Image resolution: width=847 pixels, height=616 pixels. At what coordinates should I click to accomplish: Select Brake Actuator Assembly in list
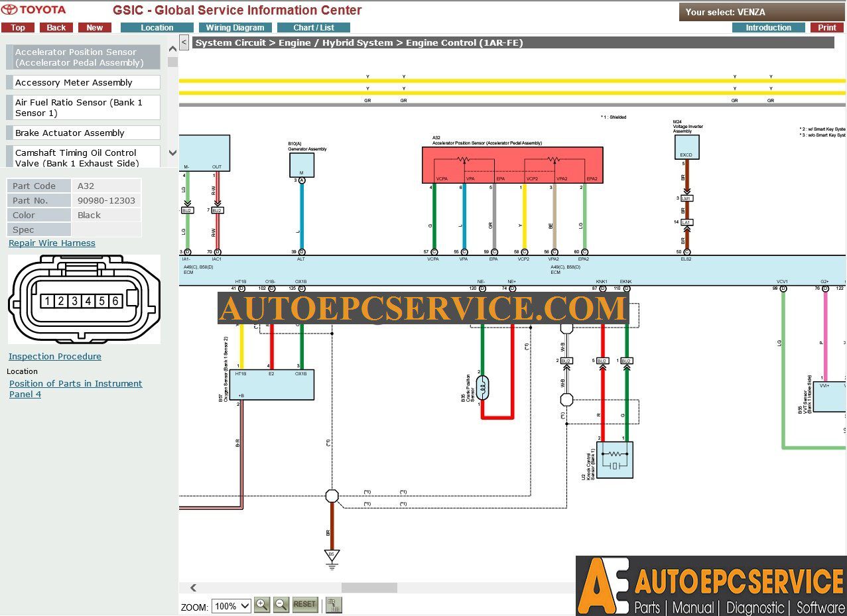coord(83,133)
